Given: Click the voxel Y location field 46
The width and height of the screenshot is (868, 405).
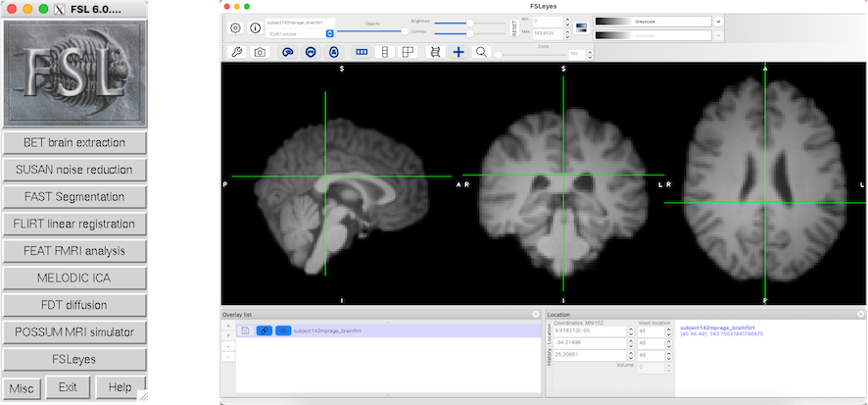Looking at the screenshot, I should pyautogui.click(x=651, y=343).
